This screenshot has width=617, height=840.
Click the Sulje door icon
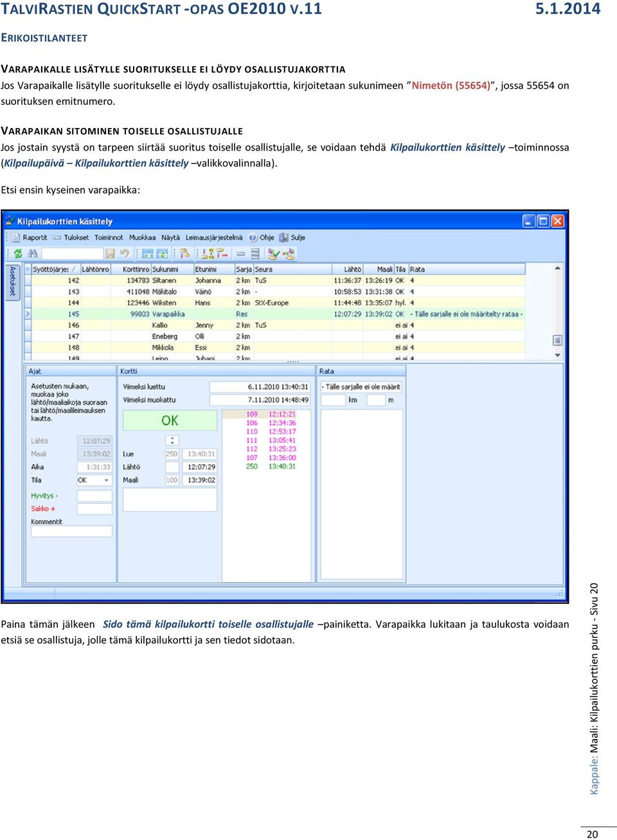(x=284, y=237)
